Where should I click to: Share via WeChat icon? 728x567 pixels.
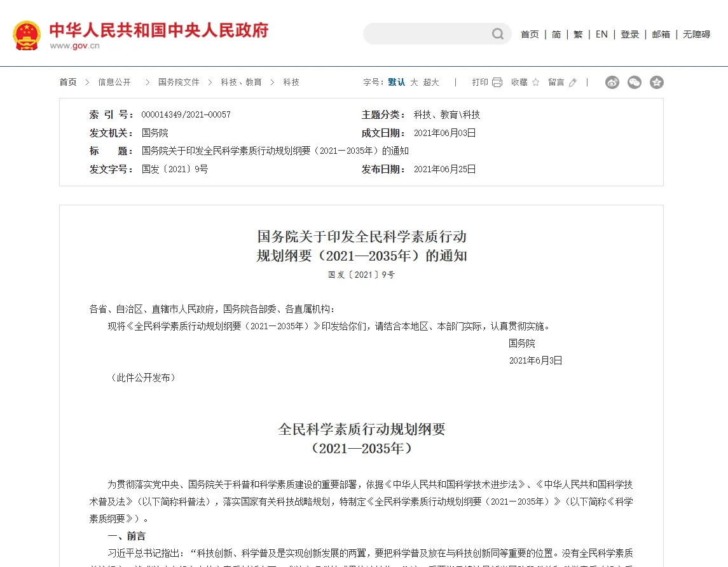coord(635,83)
